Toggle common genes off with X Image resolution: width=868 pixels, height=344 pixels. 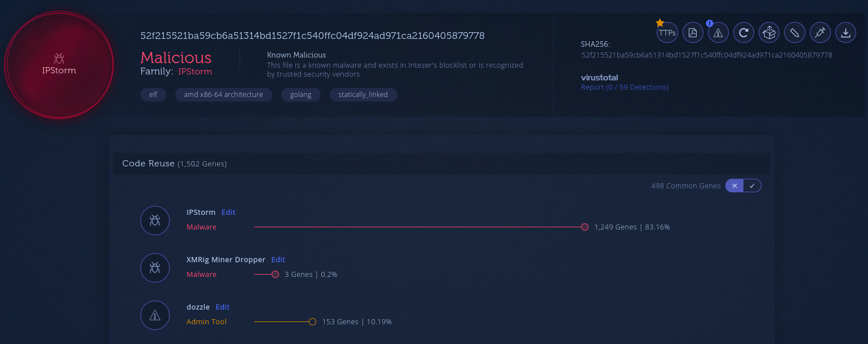734,186
